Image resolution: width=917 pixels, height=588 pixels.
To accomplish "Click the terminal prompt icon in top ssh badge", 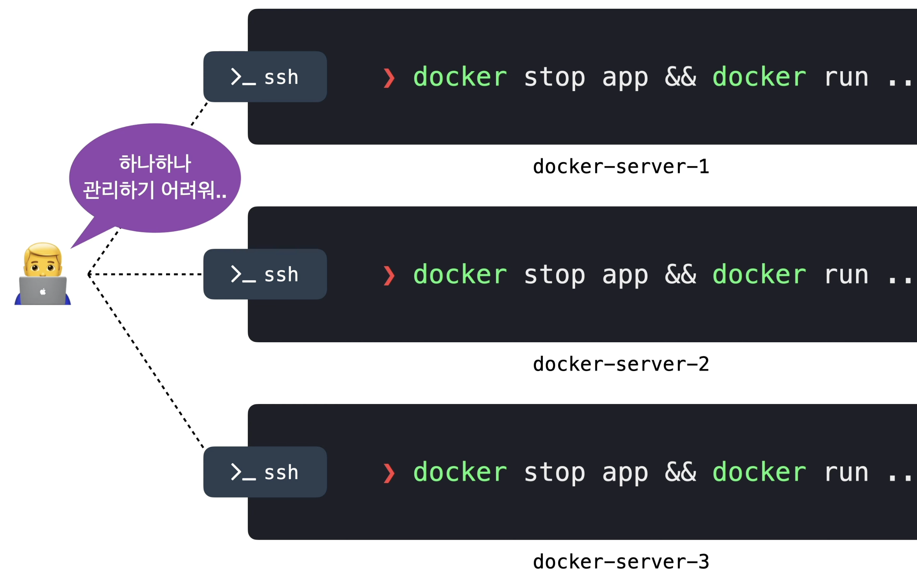I will pyautogui.click(x=243, y=77).
